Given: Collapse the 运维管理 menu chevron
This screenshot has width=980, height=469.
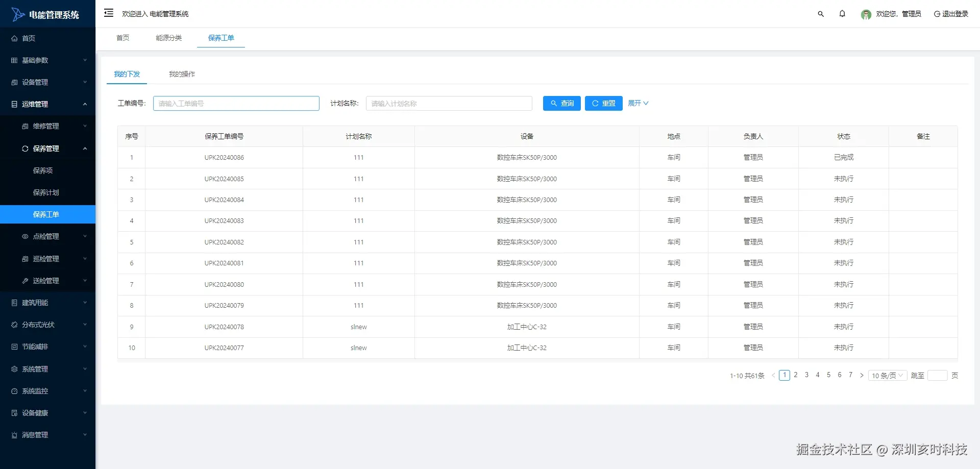Looking at the screenshot, I should pyautogui.click(x=85, y=104).
